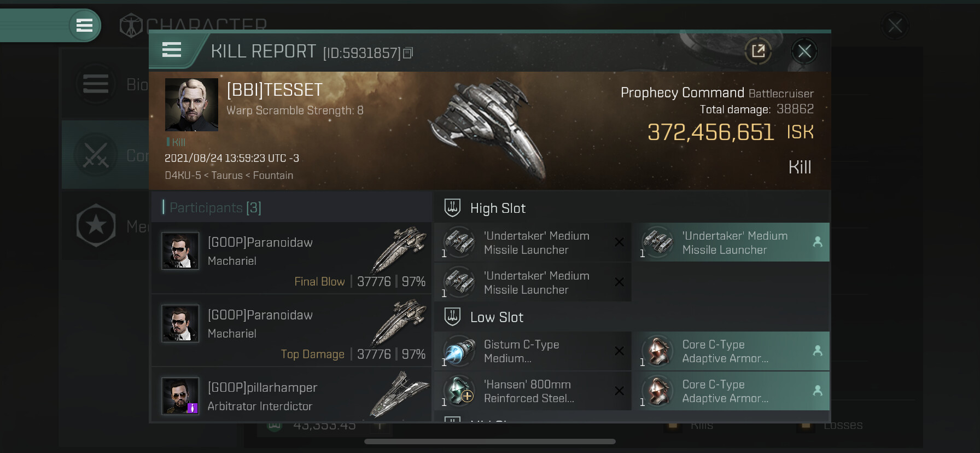Open Paranoidaw's Final Blow participant entry
This screenshot has width=980, height=453.
[x=291, y=258]
